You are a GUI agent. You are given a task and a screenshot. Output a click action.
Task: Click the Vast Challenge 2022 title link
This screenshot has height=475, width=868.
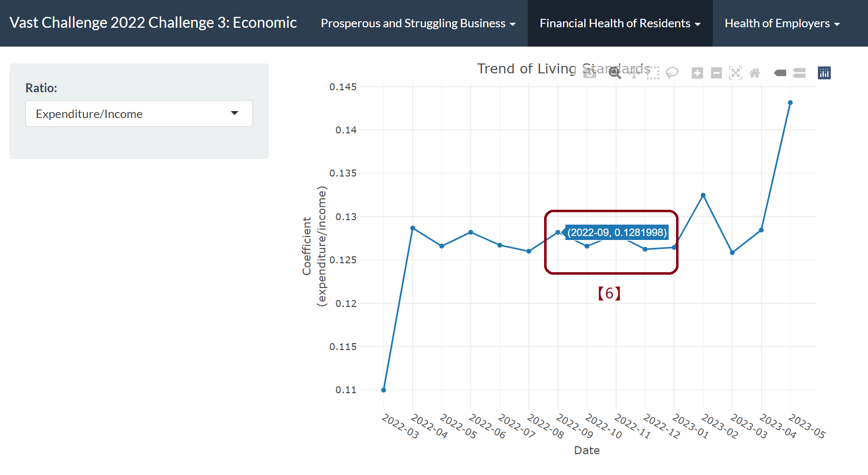pyautogui.click(x=153, y=23)
